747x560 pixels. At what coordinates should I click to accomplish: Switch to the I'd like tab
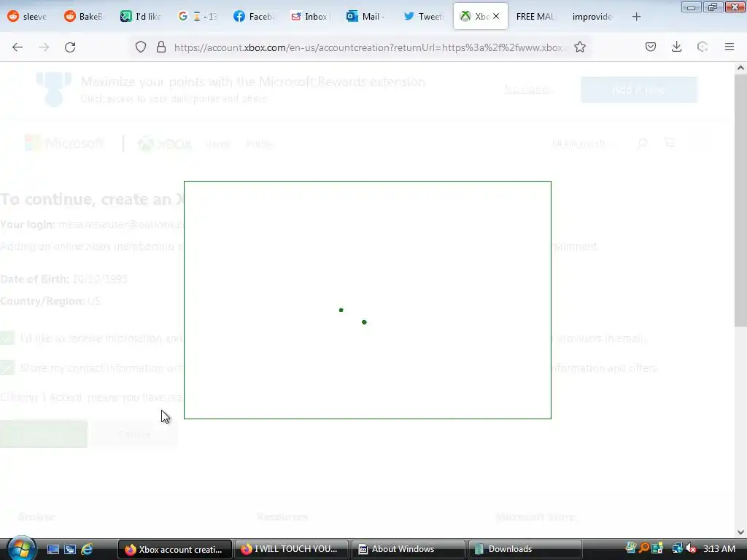(x=141, y=17)
